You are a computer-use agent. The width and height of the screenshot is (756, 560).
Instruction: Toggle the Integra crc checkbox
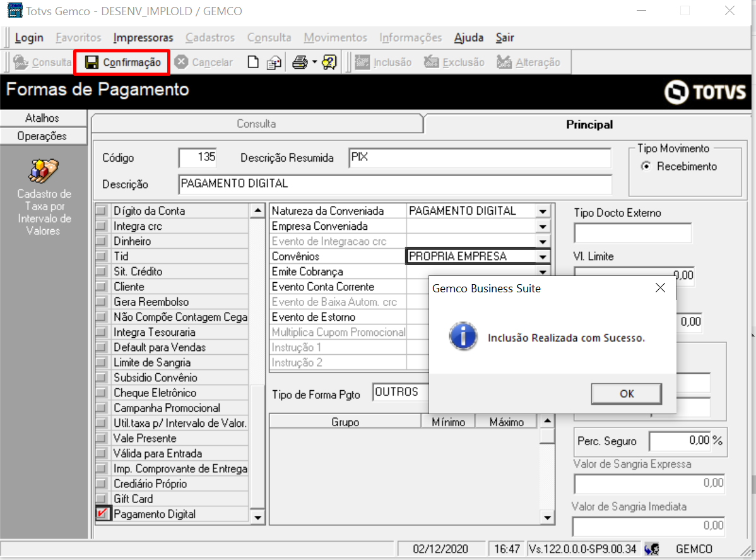pyautogui.click(x=101, y=226)
